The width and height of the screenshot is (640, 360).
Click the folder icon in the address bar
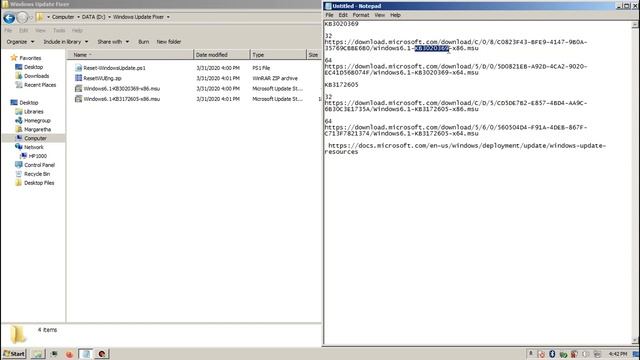point(40,17)
